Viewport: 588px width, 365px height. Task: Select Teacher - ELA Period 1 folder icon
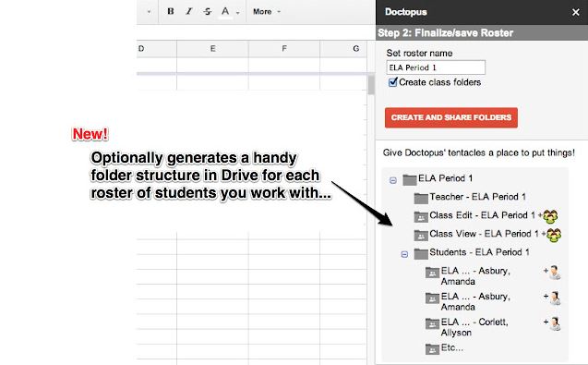tap(421, 198)
